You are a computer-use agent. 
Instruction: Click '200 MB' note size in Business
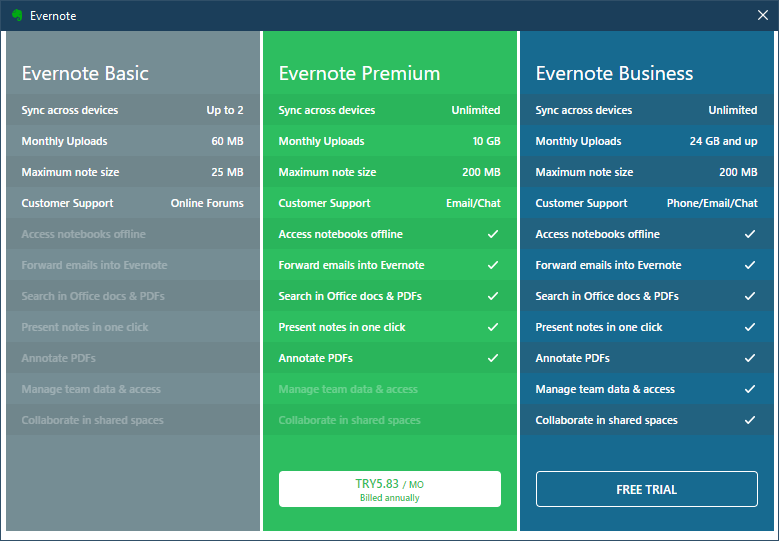click(x=738, y=172)
